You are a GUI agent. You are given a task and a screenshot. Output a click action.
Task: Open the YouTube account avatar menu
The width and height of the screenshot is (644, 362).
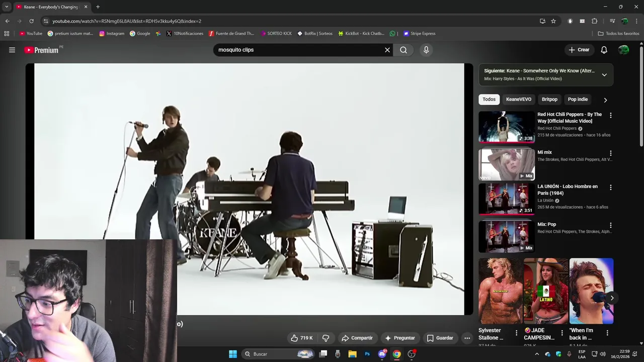click(623, 50)
